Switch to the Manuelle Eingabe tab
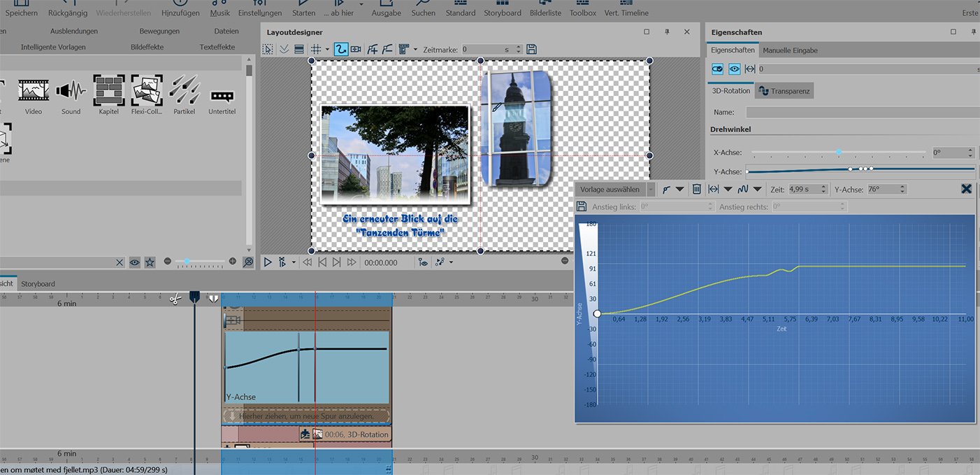Image resolution: width=980 pixels, height=475 pixels. click(x=790, y=50)
